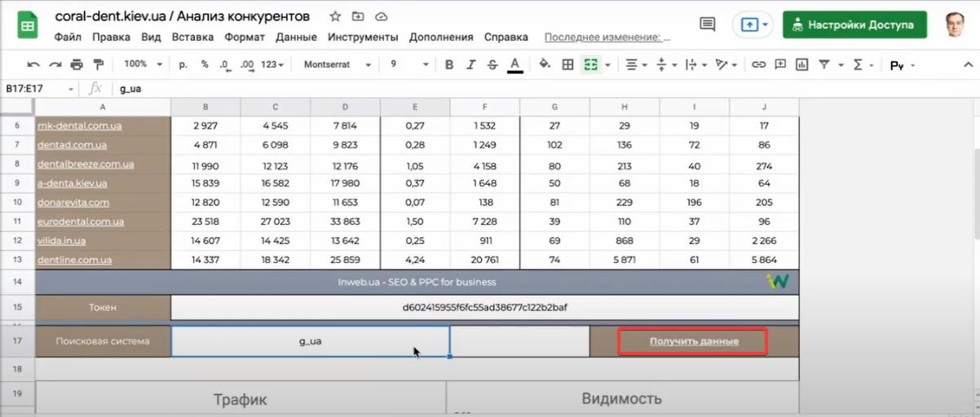Open fill color picker
Image resolution: width=980 pixels, height=417 pixels.
545,64
